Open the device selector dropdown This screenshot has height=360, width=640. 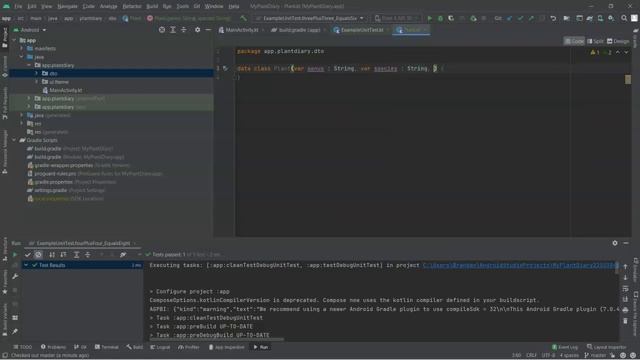tap(396, 18)
